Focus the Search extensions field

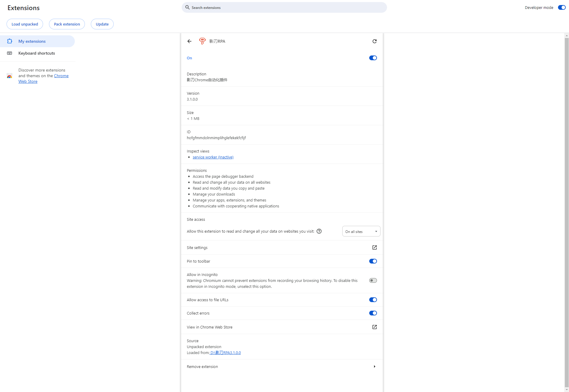click(x=284, y=7)
